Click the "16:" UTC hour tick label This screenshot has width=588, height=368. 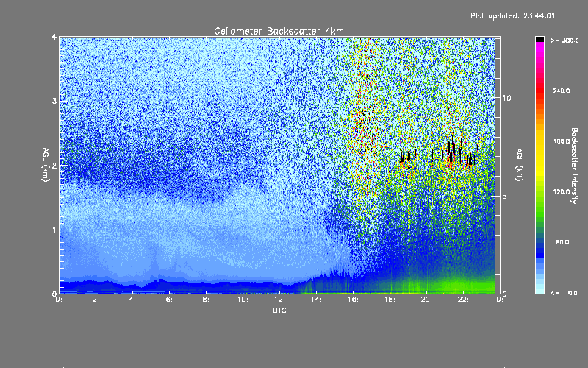coord(353,300)
